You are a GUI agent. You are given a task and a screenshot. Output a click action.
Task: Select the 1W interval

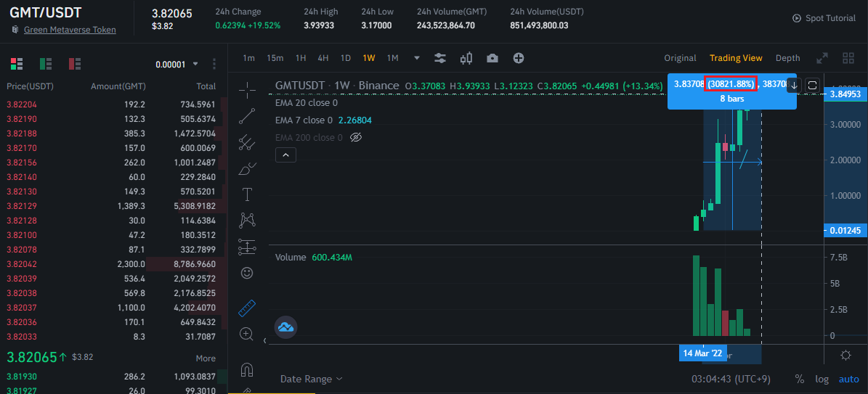(369, 58)
